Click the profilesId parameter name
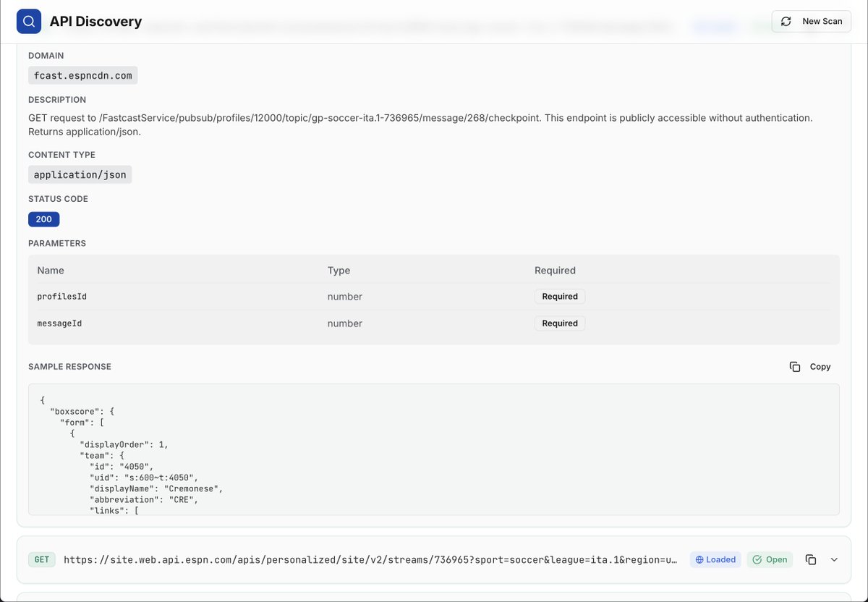This screenshot has height=602, width=868. 62,297
